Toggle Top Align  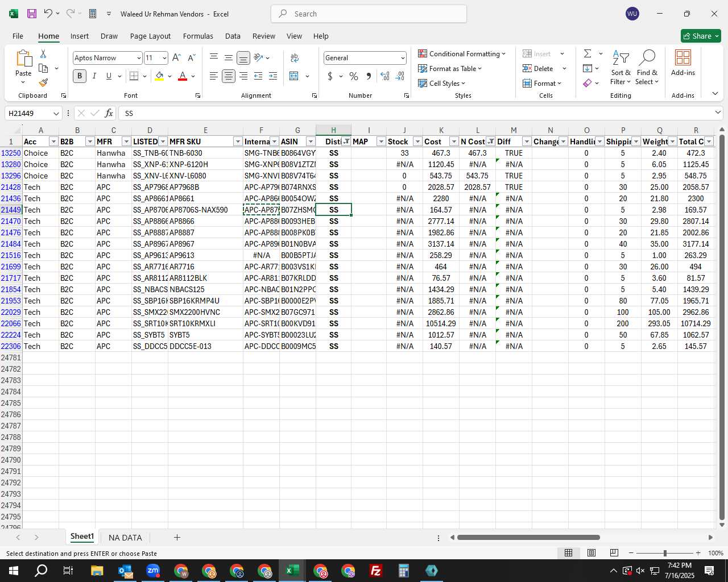pos(214,58)
